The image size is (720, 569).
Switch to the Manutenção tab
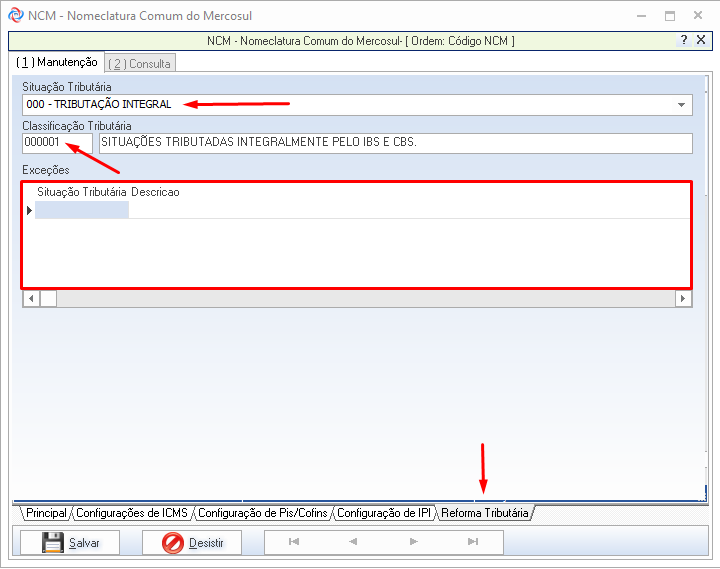click(x=57, y=63)
